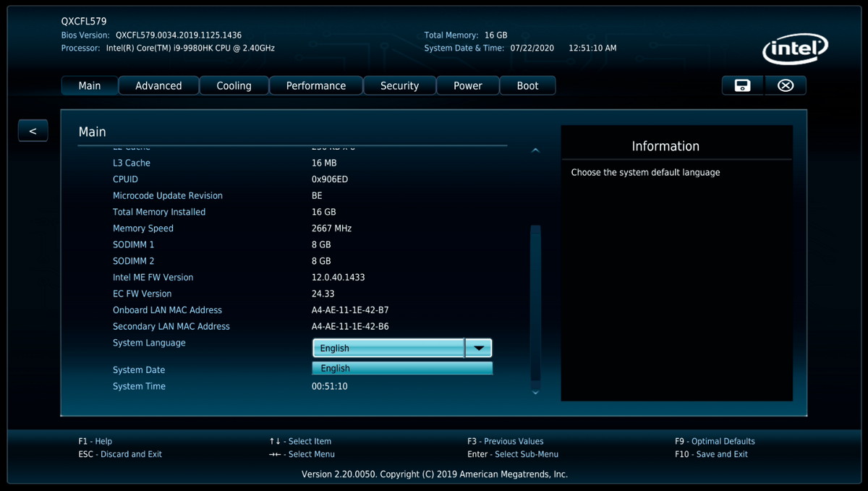Select the Secondary LAN MAC Address label
Screen dimensions: 868x491
(171, 327)
